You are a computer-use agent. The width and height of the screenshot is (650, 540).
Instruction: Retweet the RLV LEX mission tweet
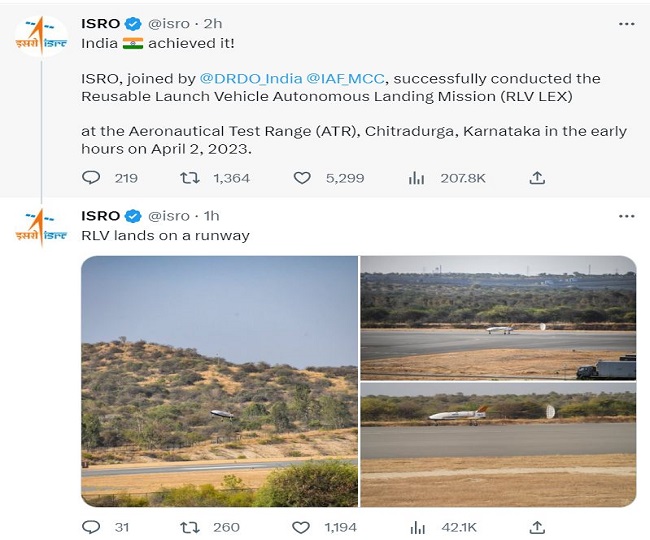[189, 178]
